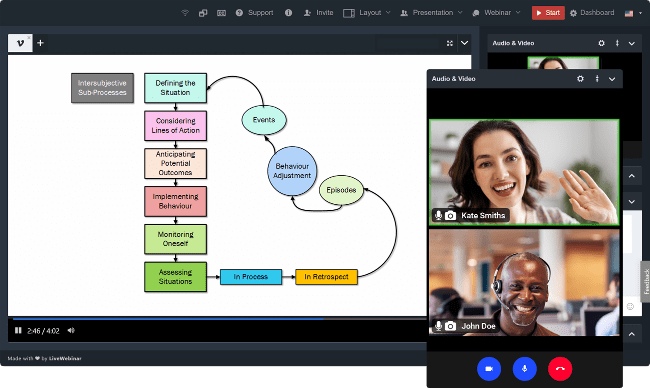
Task: Toggle Kate Smiths microphone icon
Action: [x=438, y=215]
